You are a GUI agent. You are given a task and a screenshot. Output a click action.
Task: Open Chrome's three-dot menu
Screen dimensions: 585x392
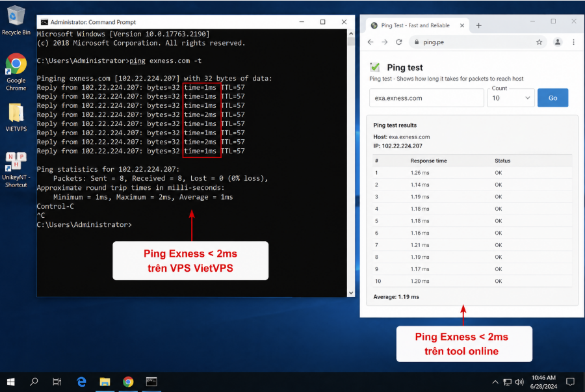(573, 42)
